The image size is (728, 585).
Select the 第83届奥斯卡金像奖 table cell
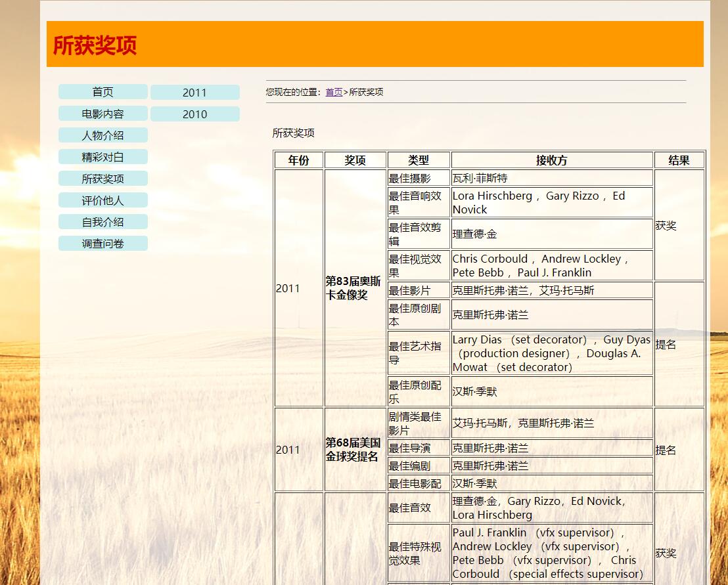pyautogui.click(x=354, y=288)
